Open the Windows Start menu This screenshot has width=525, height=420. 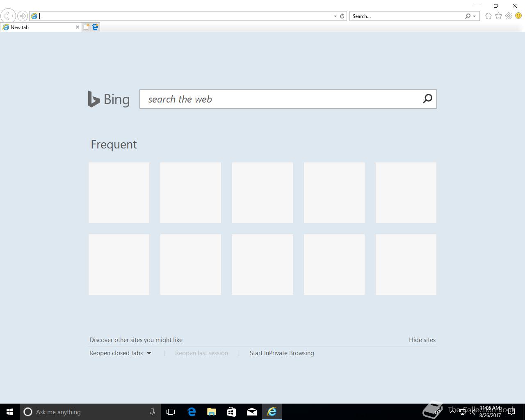10,412
